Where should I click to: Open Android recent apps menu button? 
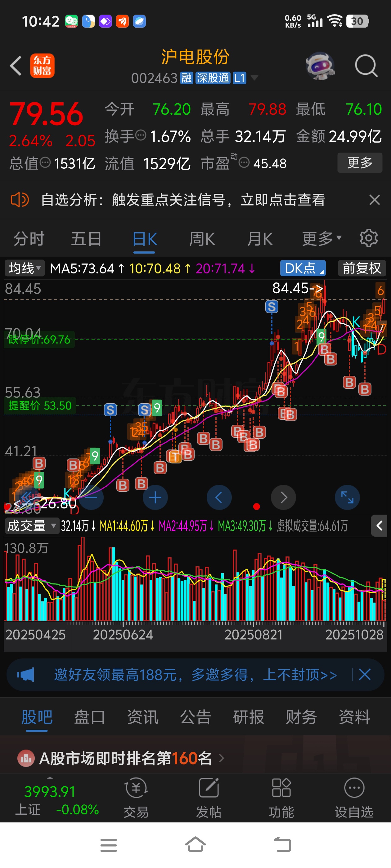(x=109, y=845)
